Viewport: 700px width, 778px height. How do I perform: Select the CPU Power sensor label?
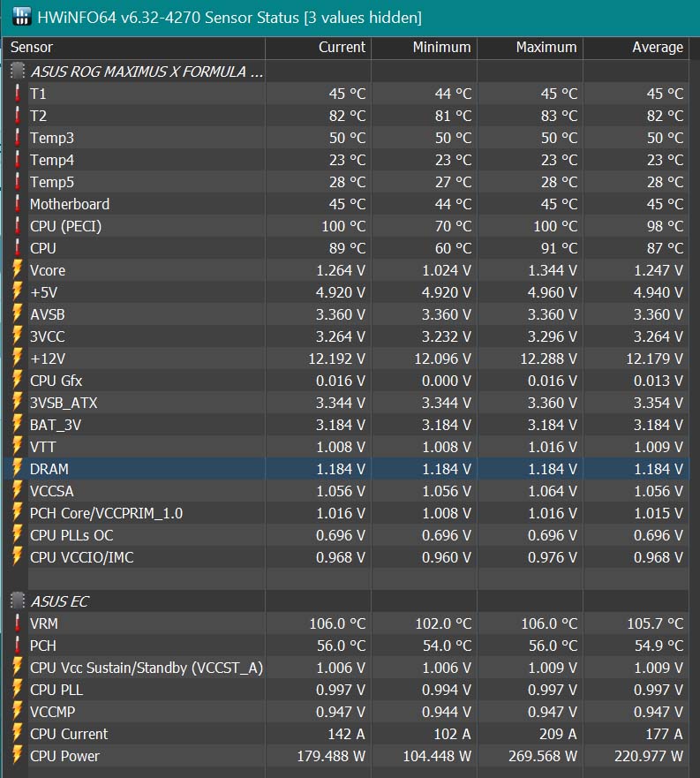point(64,756)
